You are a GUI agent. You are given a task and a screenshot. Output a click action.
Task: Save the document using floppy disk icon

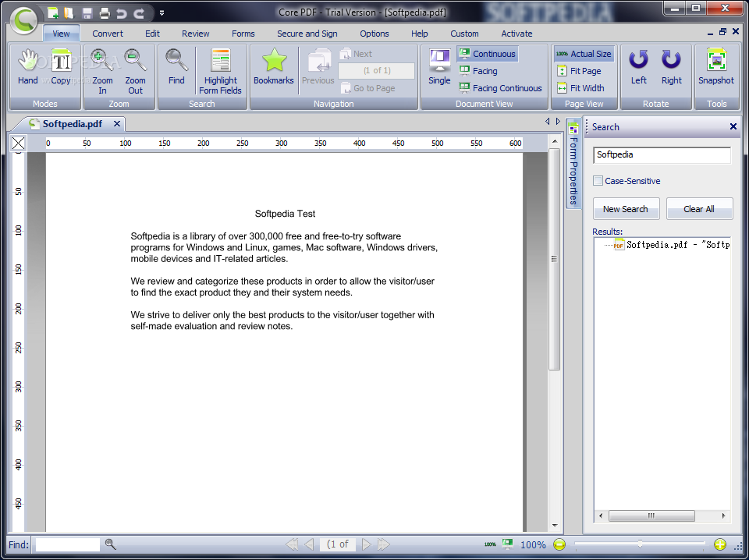[x=87, y=13]
